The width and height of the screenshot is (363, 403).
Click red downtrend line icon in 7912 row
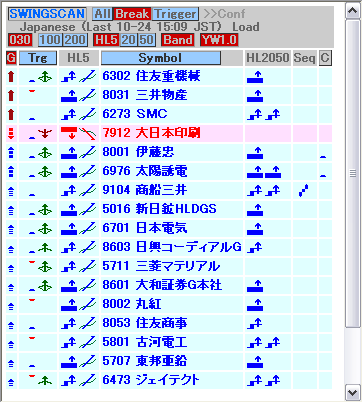[88, 133]
